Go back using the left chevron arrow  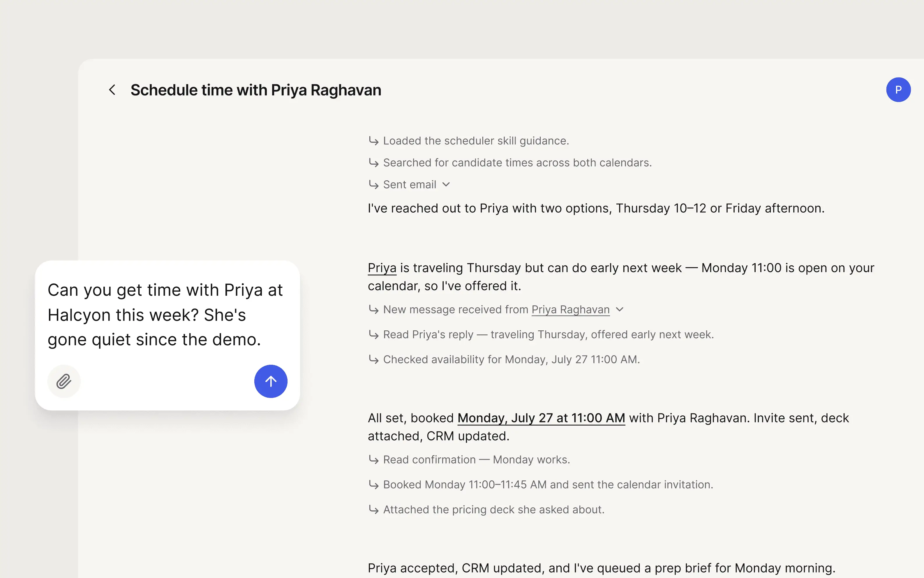click(x=112, y=90)
